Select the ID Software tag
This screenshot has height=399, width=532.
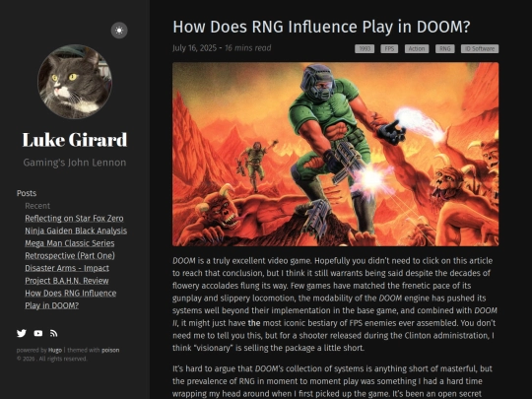pos(480,49)
